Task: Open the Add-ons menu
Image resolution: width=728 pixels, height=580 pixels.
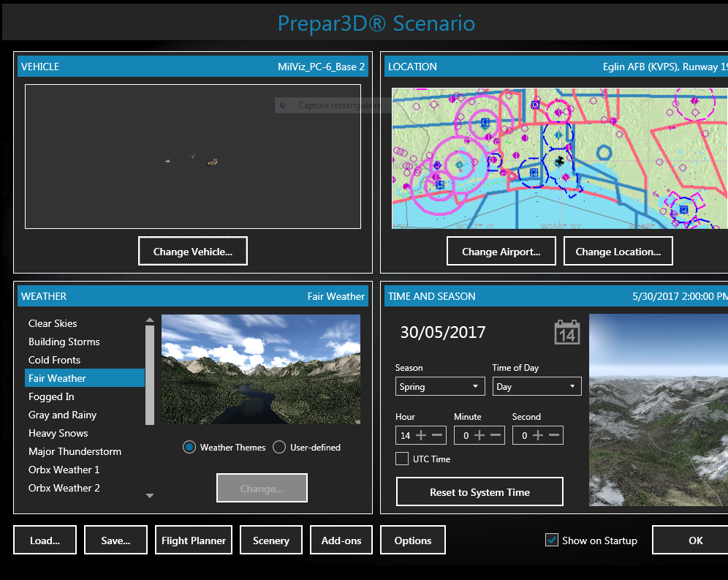Action: [x=341, y=540]
